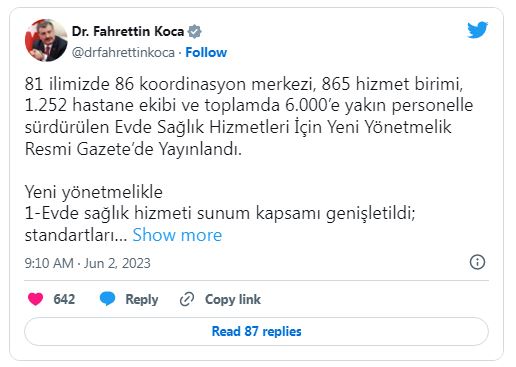
Task: Click the 642 likes count
Action: point(64,299)
